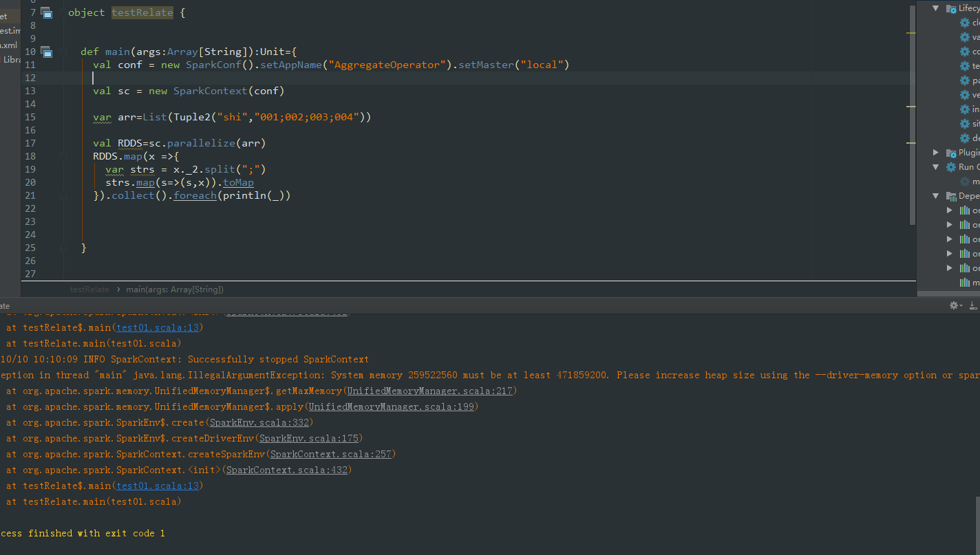
Task: Collapse the Dependencies node
Action: (x=936, y=196)
